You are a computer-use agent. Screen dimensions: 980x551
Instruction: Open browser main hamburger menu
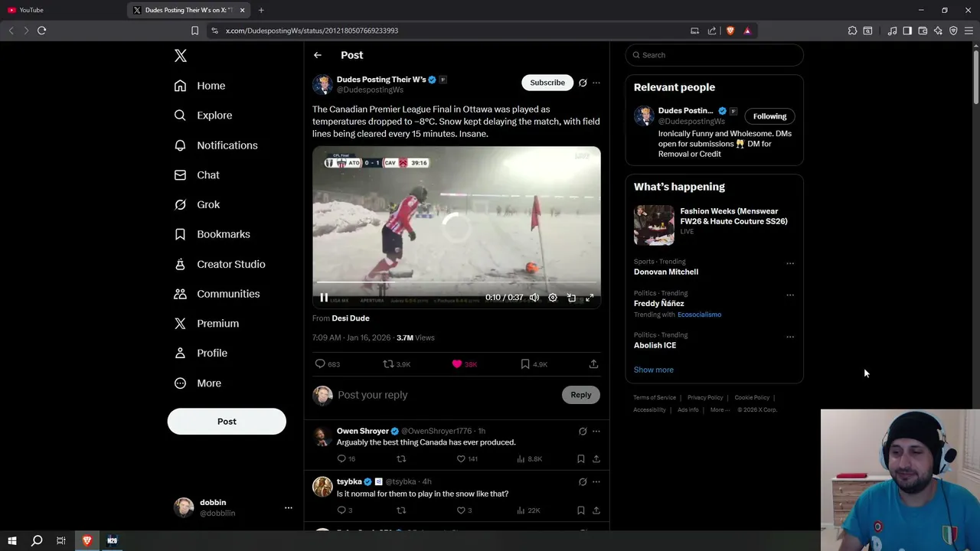[969, 31]
